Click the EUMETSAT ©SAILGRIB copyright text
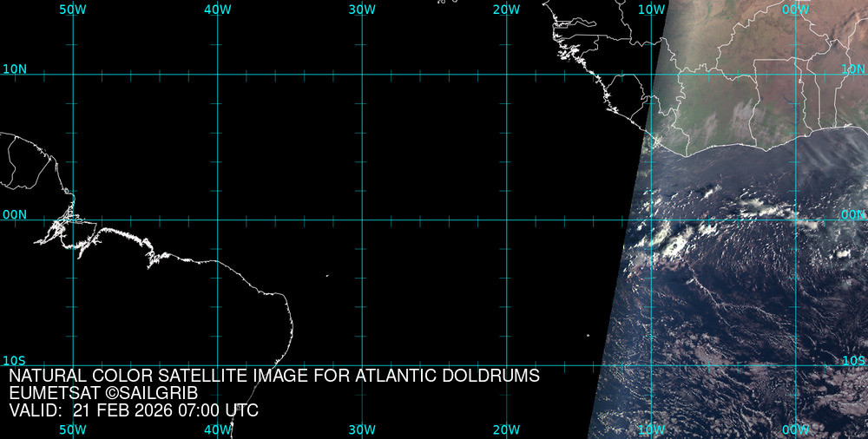The image size is (868, 439). 103,393
